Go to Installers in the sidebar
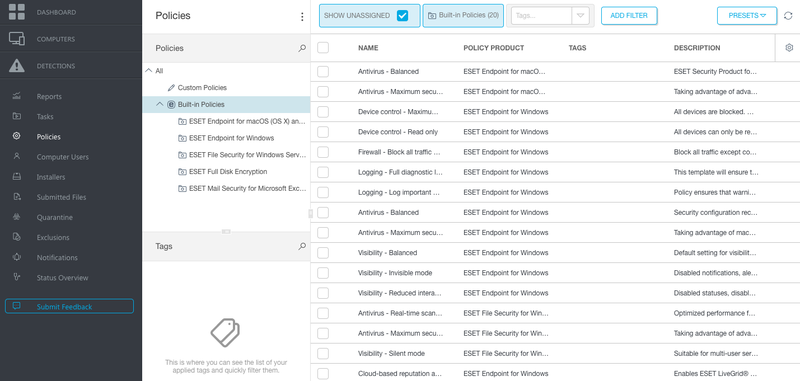 tap(51, 177)
